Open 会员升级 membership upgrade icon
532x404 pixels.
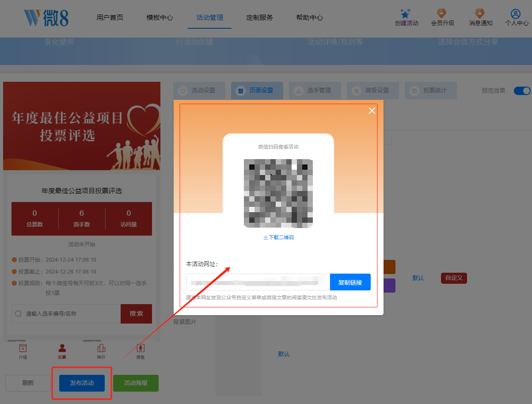442,14
